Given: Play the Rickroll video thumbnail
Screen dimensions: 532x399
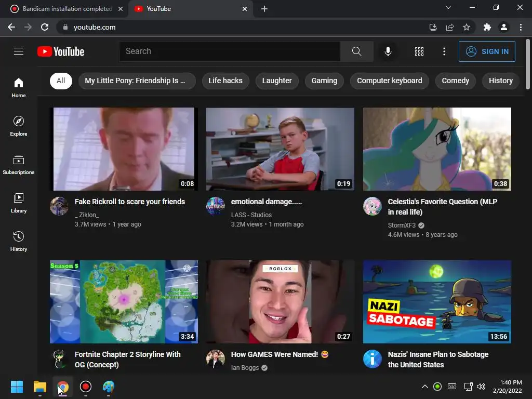Looking at the screenshot, I should [x=124, y=149].
